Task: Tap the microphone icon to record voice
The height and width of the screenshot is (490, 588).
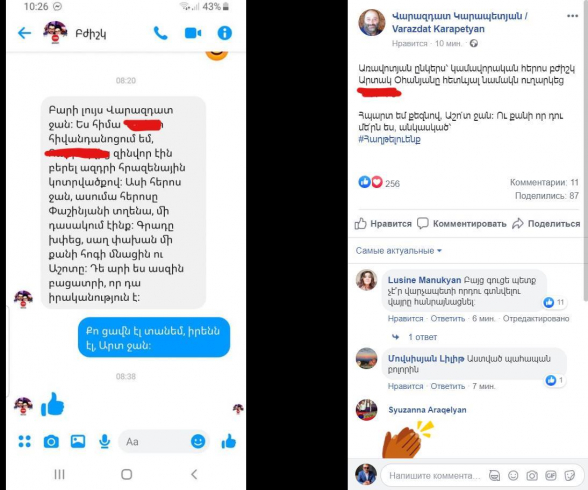Action: pyautogui.click(x=105, y=442)
